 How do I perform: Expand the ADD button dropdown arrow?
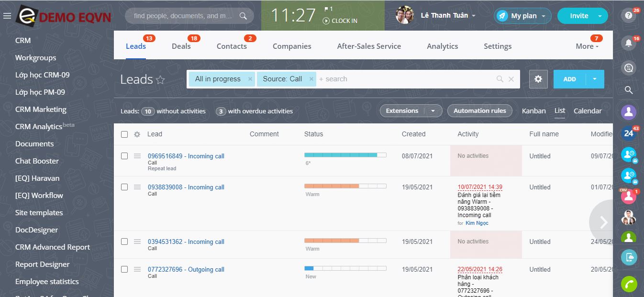(595, 79)
